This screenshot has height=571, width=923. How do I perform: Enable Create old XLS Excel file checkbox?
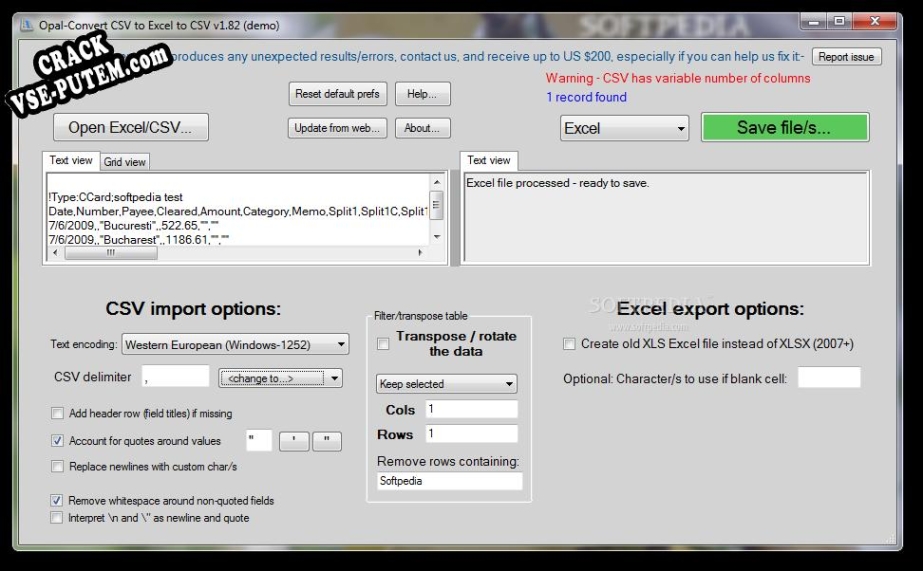click(x=569, y=344)
